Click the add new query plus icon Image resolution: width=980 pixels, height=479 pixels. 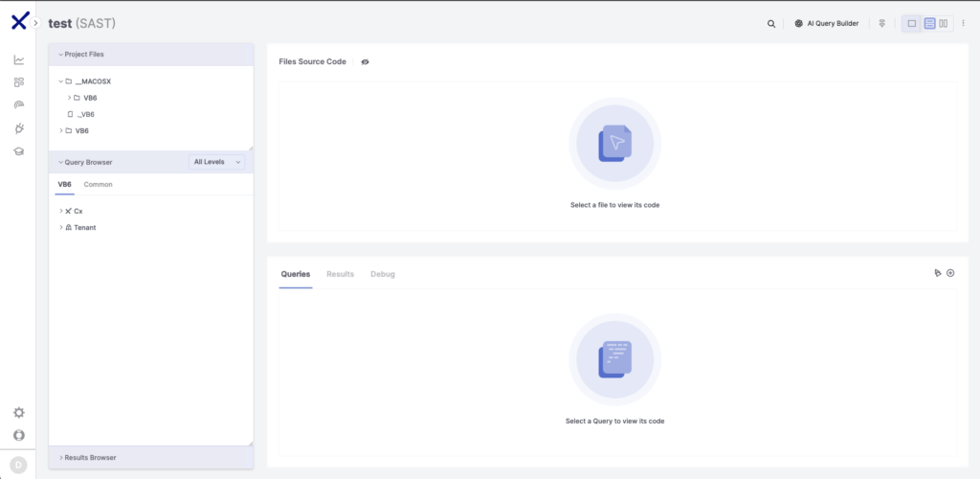click(950, 273)
